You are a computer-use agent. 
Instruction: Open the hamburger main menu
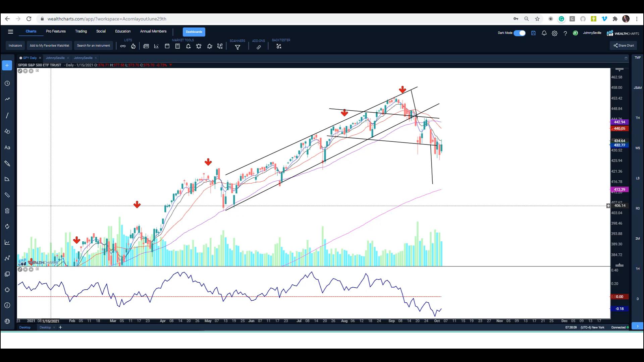point(10,32)
